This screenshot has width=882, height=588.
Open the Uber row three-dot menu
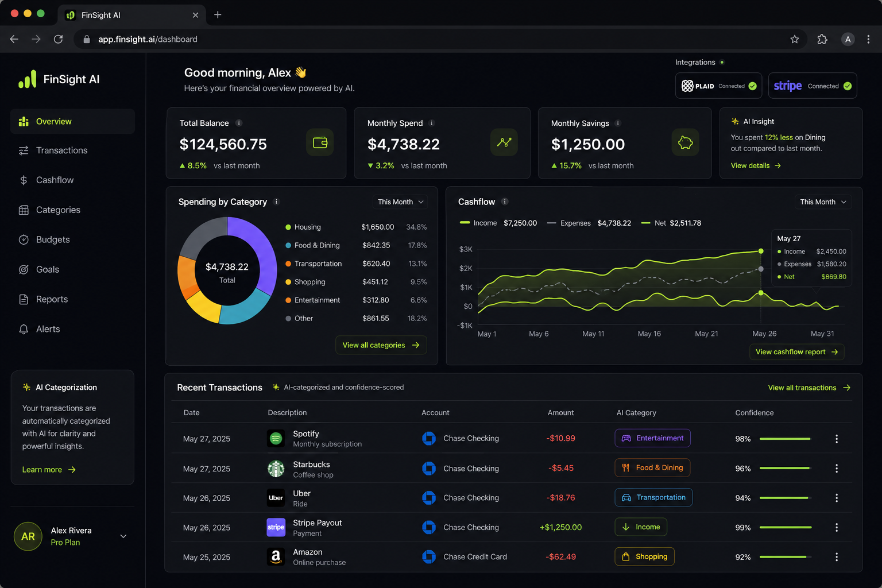tap(837, 498)
